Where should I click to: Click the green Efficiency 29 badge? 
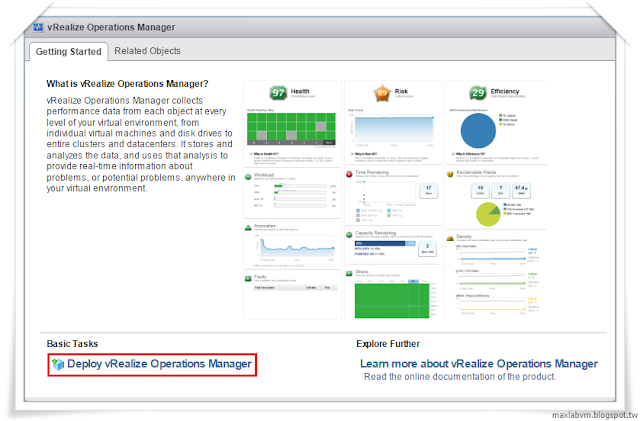[478, 93]
